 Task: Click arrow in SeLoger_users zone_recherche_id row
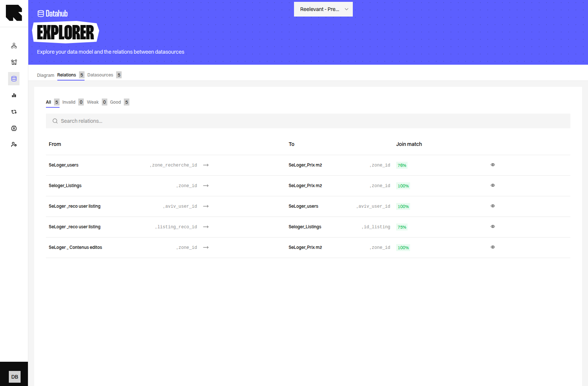click(x=206, y=165)
